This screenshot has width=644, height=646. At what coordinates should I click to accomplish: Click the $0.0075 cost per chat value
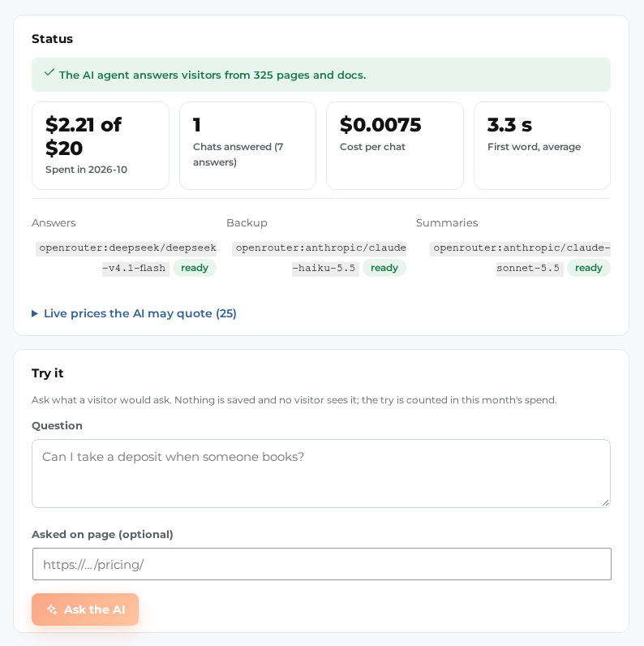(380, 125)
